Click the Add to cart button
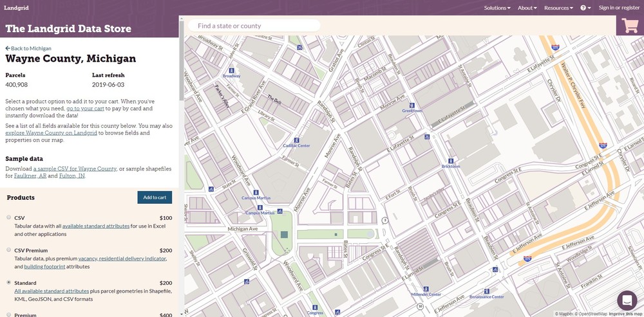Image resolution: width=644 pixels, height=317 pixels. [x=155, y=197]
